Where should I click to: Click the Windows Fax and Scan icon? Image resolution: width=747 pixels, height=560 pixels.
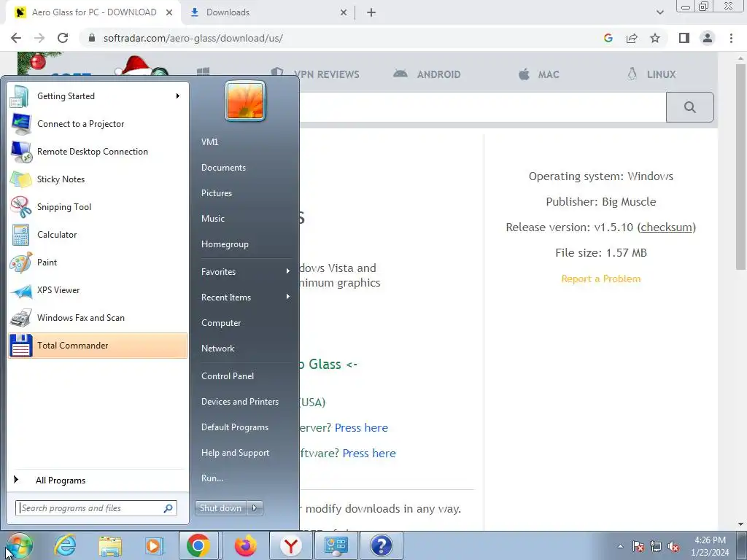[21, 318]
